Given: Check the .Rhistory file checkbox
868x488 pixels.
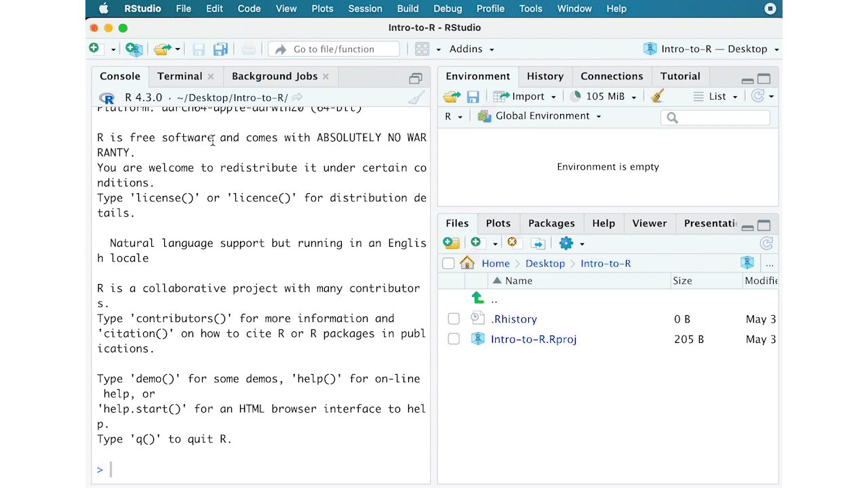Looking at the screenshot, I should [x=454, y=319].
